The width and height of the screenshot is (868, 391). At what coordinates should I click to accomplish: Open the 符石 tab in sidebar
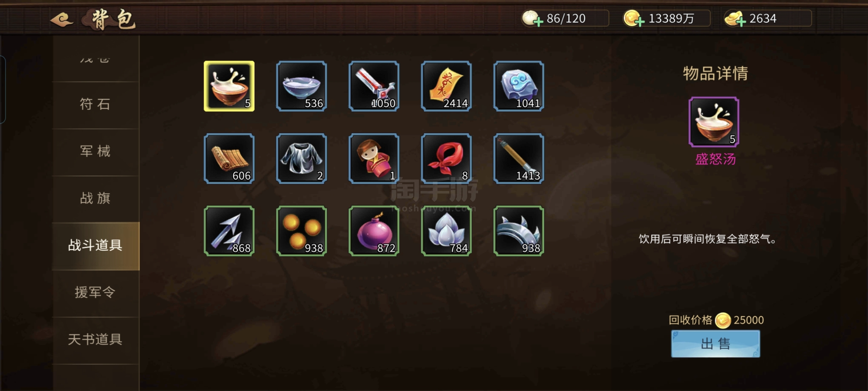[96, 105]
